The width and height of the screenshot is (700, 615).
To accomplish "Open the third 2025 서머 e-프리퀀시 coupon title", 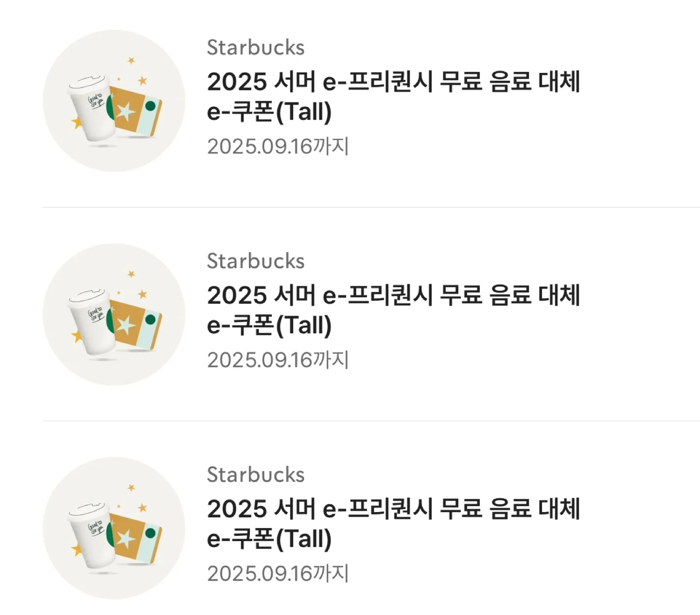I will (393, 524).
